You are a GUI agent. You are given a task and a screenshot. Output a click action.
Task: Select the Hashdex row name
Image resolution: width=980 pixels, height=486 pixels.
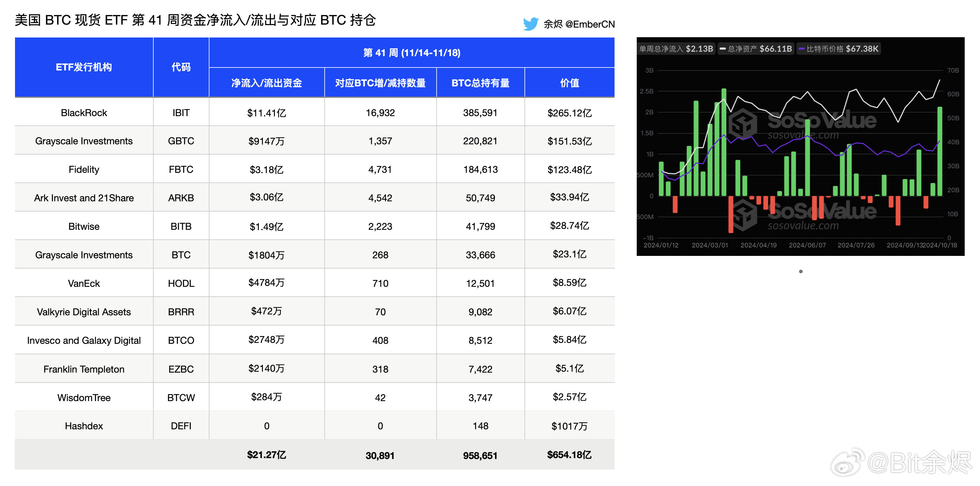(84, 426)
